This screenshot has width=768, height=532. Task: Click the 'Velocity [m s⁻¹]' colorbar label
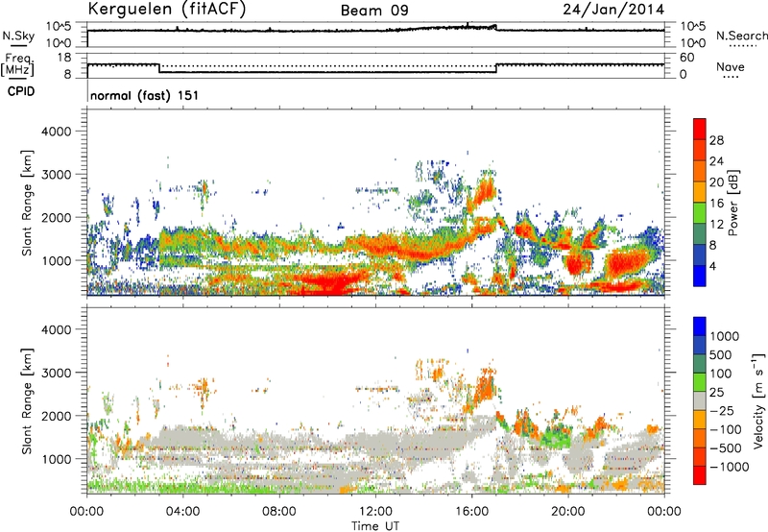point(758,400)
